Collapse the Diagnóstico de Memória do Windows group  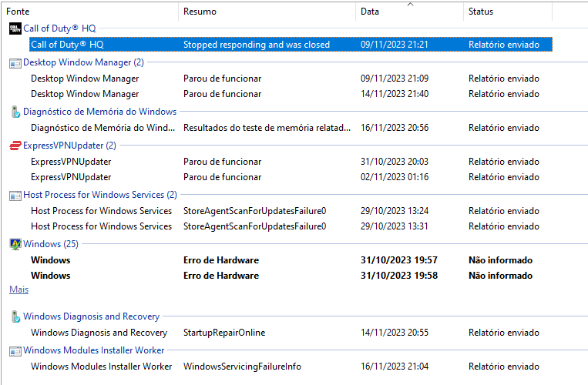[99, 112]
